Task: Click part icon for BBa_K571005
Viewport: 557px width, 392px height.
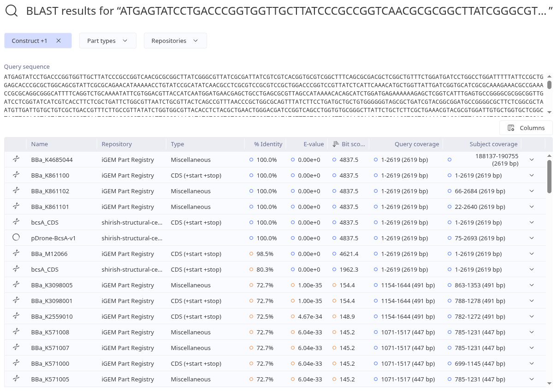Action: coord(16,379)
